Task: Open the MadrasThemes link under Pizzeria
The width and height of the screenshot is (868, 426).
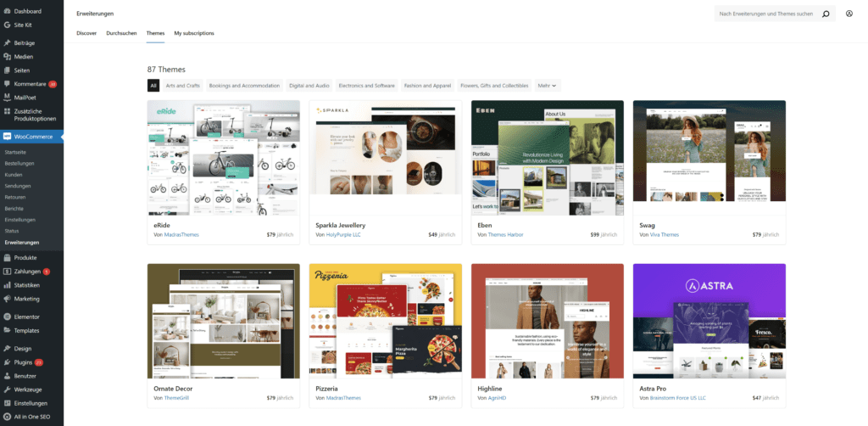Action: pyautogui.click(x=343, y=398)
